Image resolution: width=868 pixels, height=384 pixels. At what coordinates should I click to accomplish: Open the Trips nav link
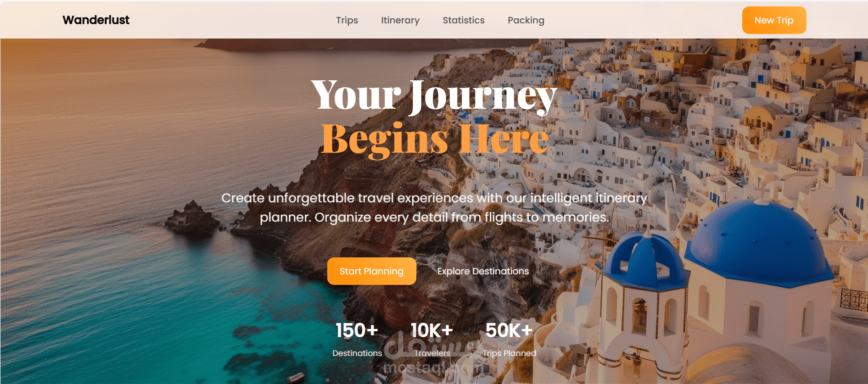[347, 20]
